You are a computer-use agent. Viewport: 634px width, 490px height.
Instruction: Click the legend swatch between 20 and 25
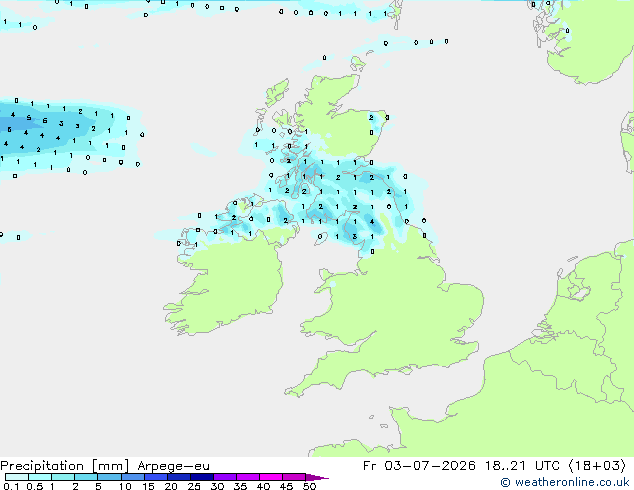tap(179, 477)
